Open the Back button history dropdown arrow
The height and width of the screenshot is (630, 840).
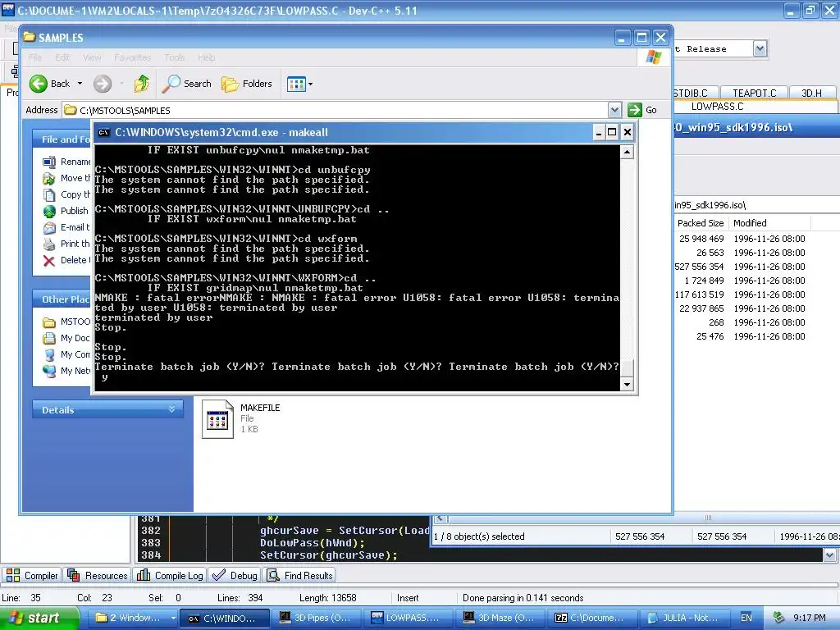click(80, 84)
